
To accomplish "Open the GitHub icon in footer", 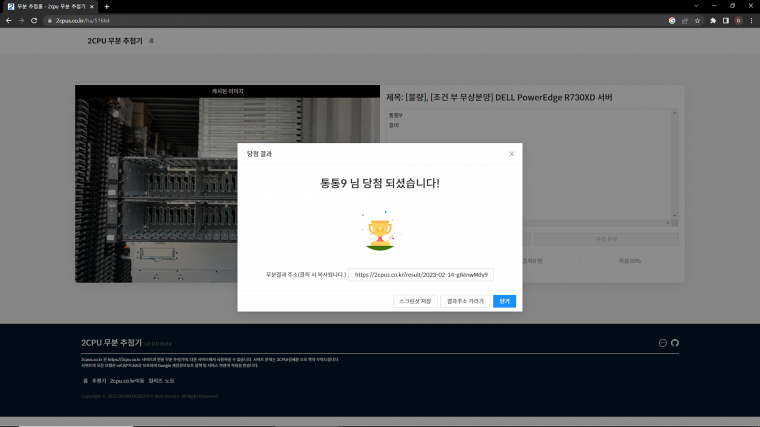I will pyautogui.click(x=675, y=343).
